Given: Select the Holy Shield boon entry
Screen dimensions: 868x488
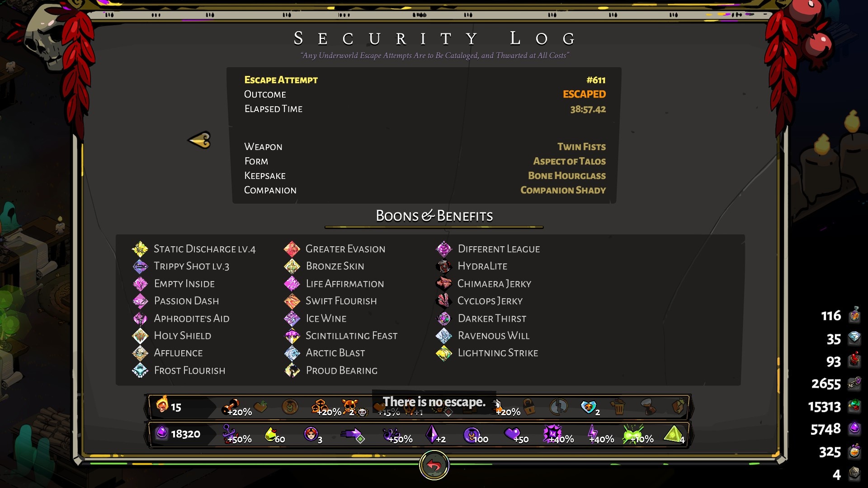Looking at the screenshot, I should pos(172,336).
